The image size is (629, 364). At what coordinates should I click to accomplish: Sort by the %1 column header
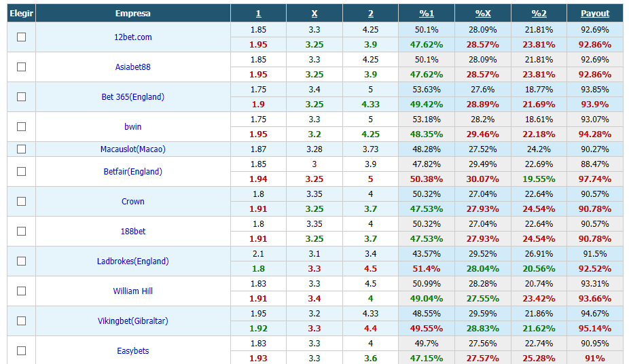(427, 13)
